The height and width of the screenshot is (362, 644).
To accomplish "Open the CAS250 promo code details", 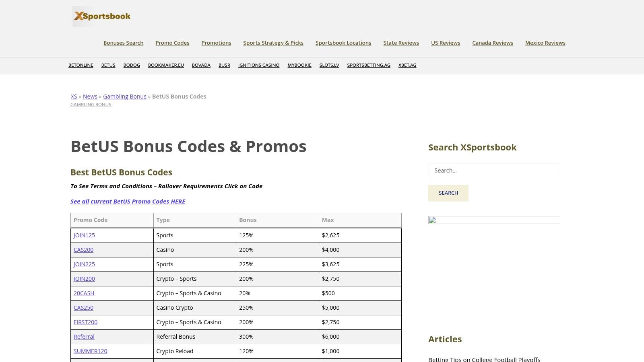I will pyautogui.click(x=83, y=308).
